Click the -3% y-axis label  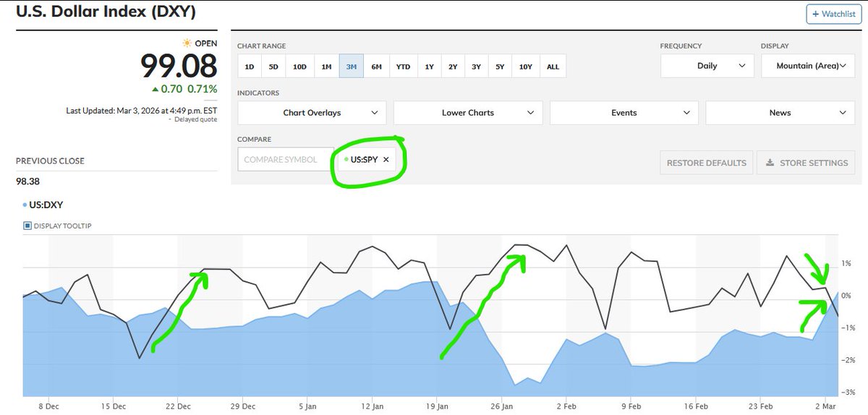pos(849,392)
